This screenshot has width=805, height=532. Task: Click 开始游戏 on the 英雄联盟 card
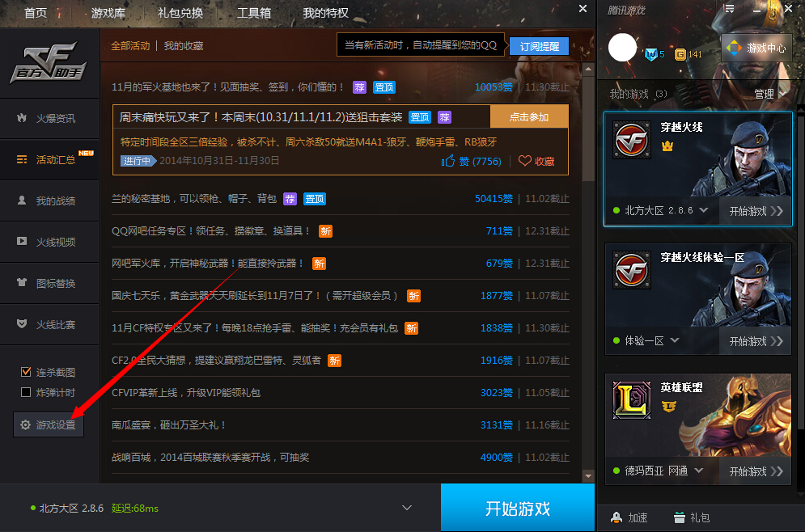coord(756,471)
